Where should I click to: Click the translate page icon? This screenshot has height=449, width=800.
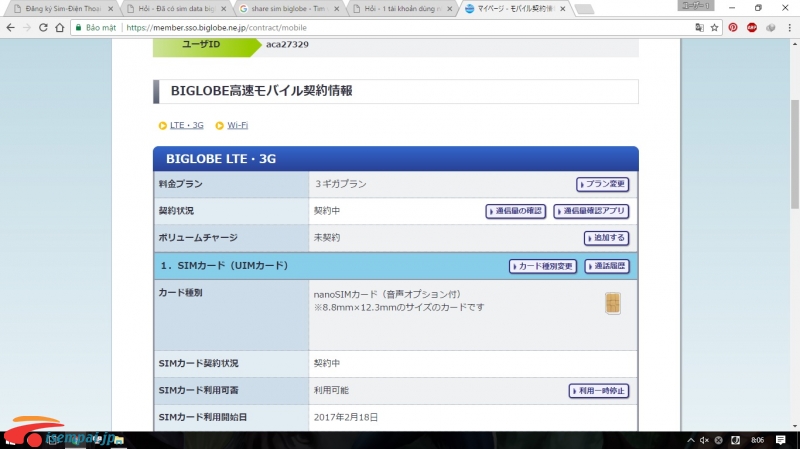[699, 28]
